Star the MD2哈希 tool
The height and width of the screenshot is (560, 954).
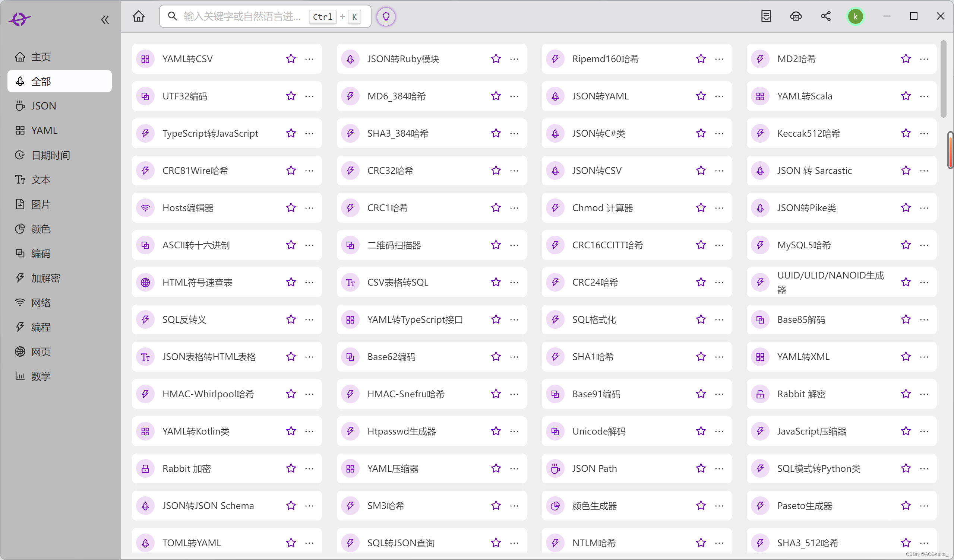point(906,59)
